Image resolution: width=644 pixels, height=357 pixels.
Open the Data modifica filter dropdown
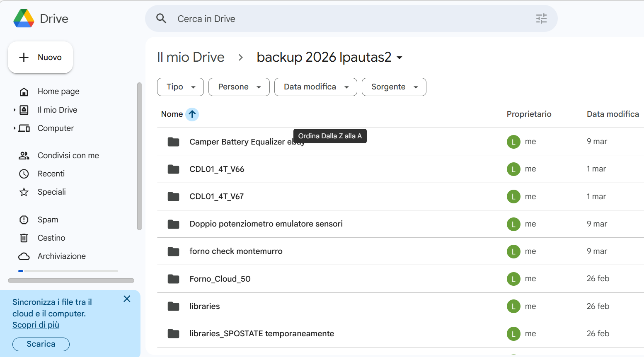[315, 87]
